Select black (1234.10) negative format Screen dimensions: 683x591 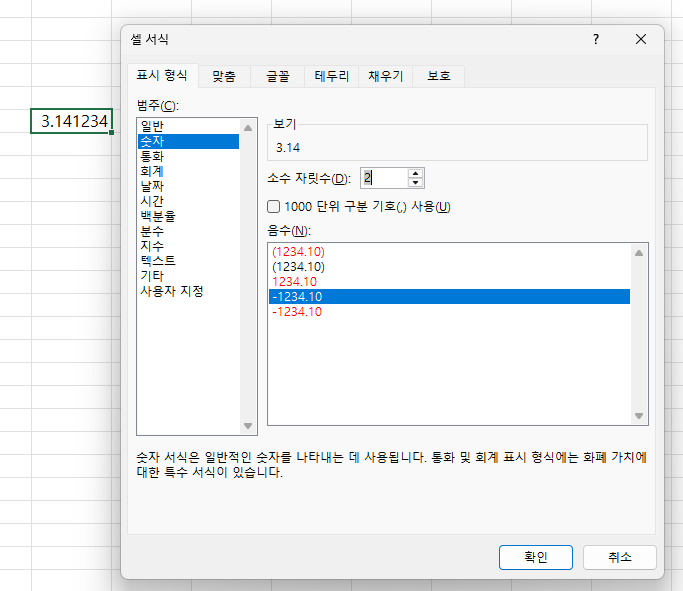pos(449,267)
